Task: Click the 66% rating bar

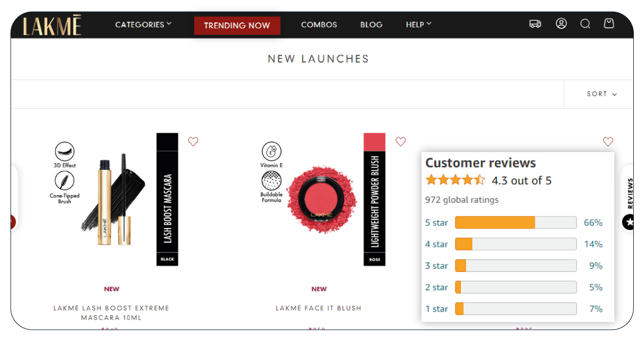Action: (x=516, y=223)
